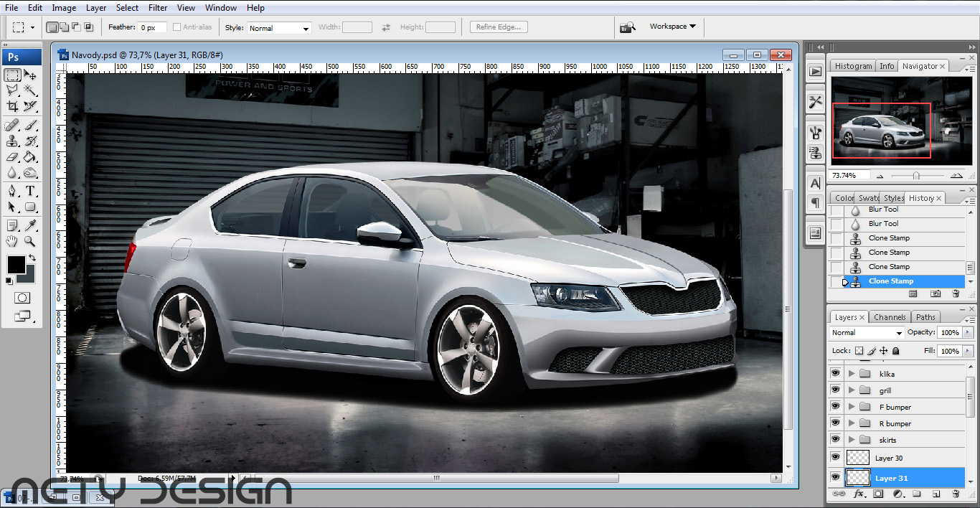Select the Crop tool

(13, 105)
